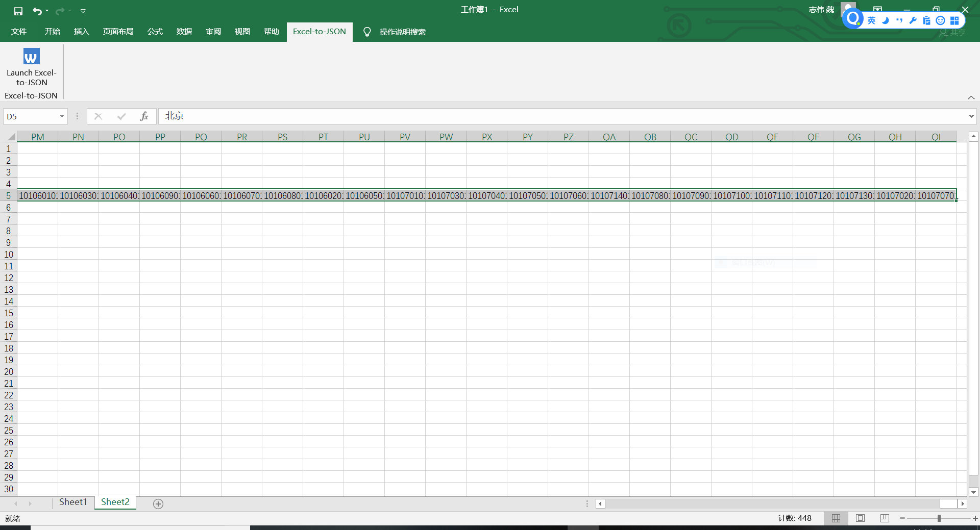
Task: Click the 共享 share button
Action: click(952, 33)
